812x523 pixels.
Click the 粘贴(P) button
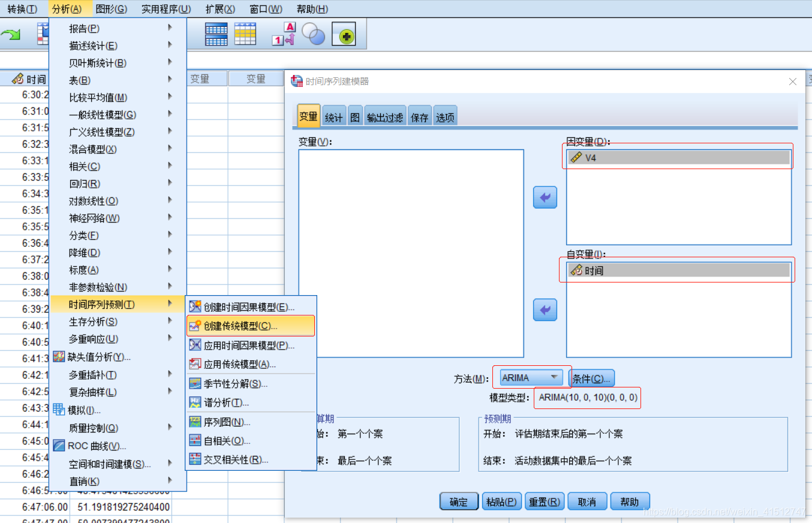tap(501, 502)
